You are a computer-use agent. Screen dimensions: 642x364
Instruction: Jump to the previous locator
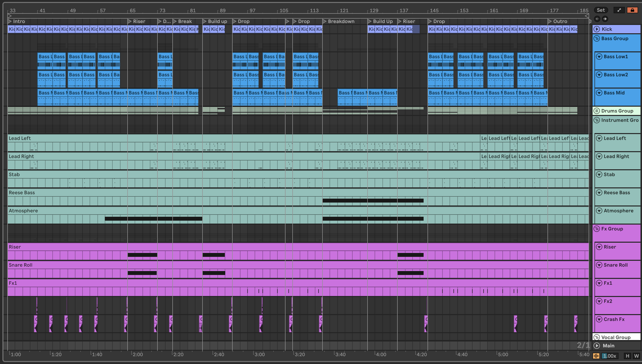pos(597,19)
